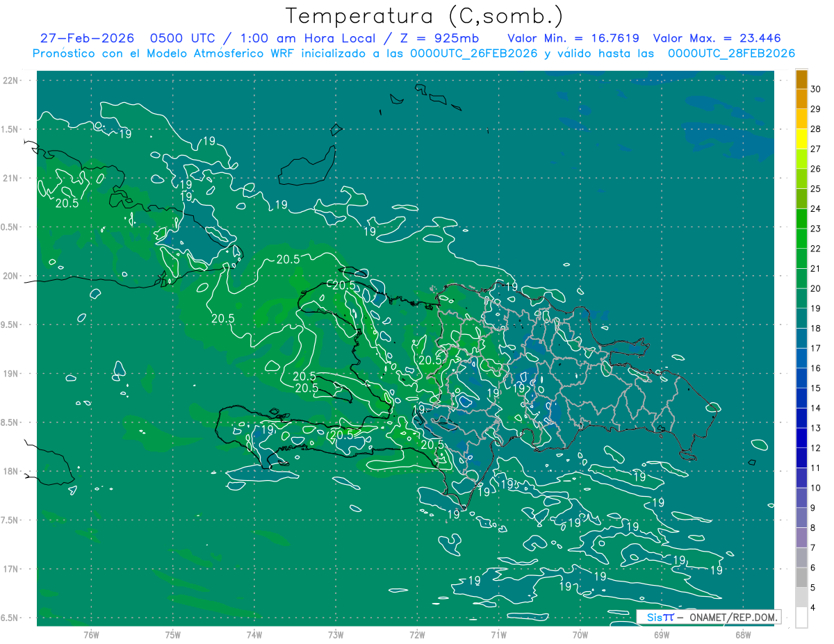834x644 pixels.
Task: Select the date text '27-Feb-2026'
Action: pos(87,38)
